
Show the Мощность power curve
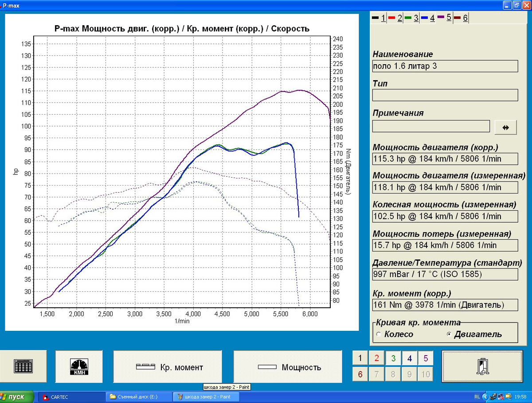point(288,367)
